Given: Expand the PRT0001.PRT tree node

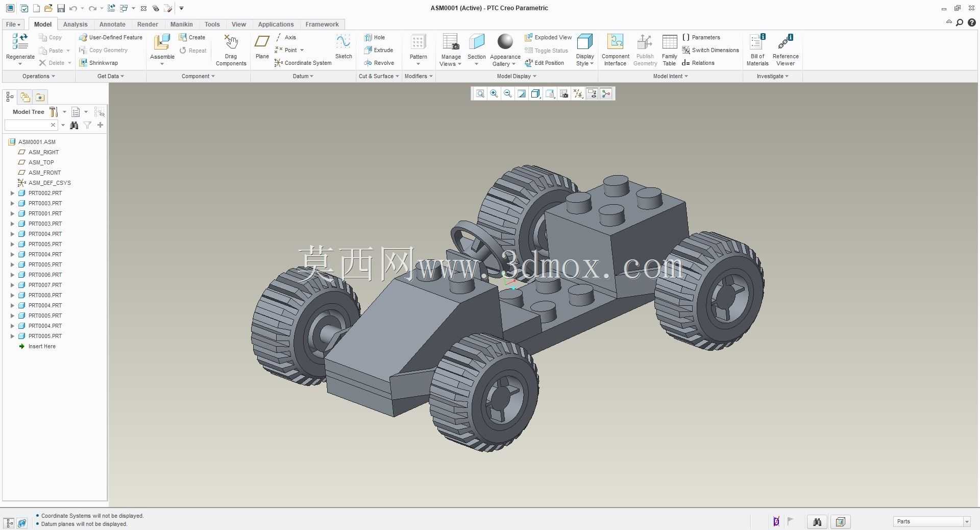Looking at the screenshot, I should pos(12,213).
